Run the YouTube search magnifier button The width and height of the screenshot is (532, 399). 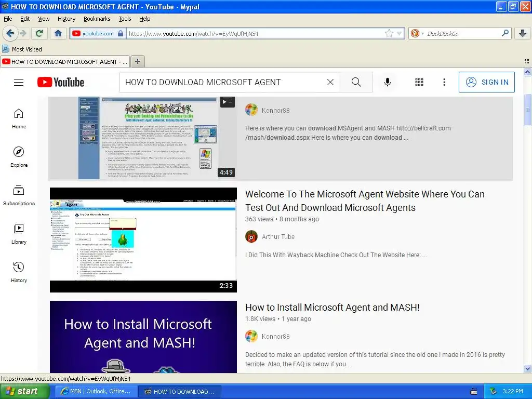click(x=356, y=82)
